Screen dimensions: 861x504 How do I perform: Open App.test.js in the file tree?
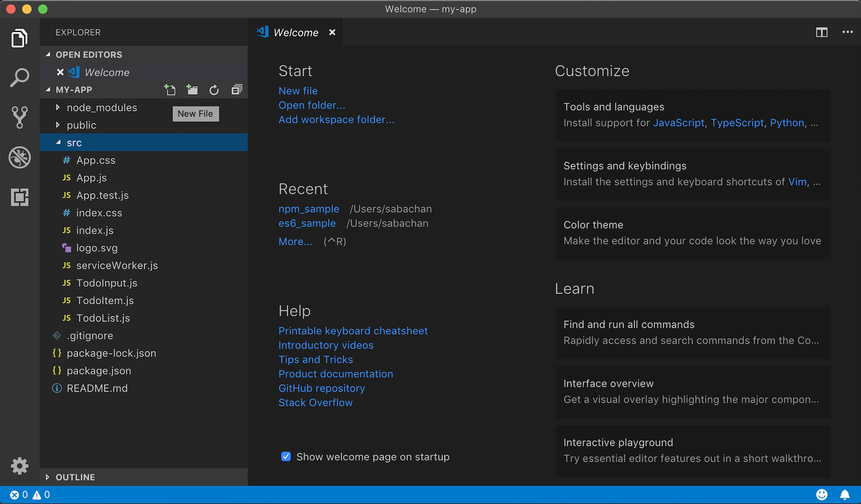tap(102, 195)
